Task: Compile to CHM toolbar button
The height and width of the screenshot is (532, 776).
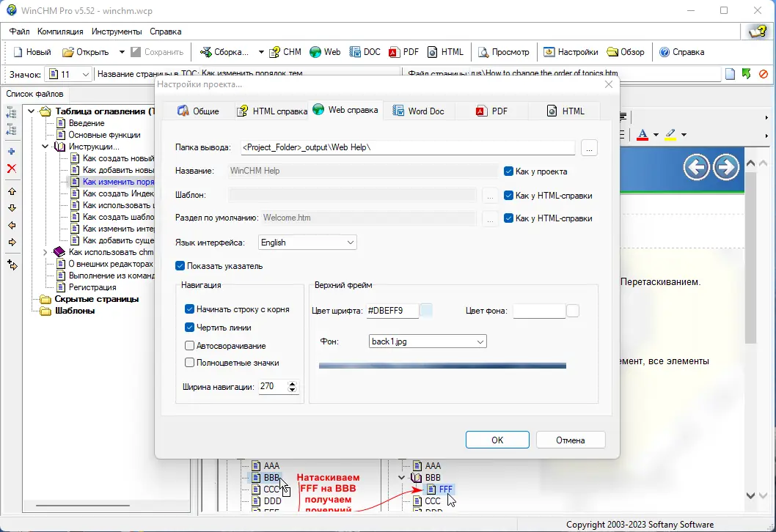Action: coord(285,52)
